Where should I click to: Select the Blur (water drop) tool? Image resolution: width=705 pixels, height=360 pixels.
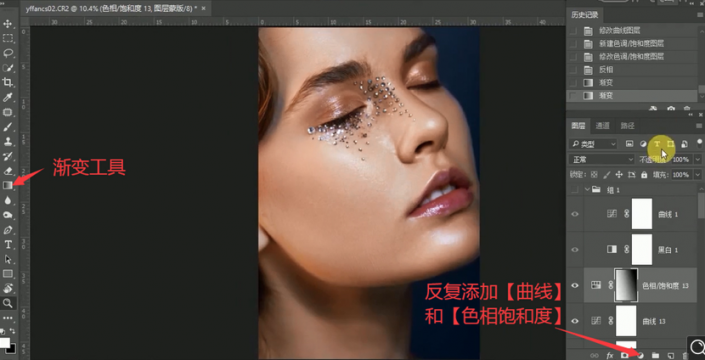click(8, 200)
